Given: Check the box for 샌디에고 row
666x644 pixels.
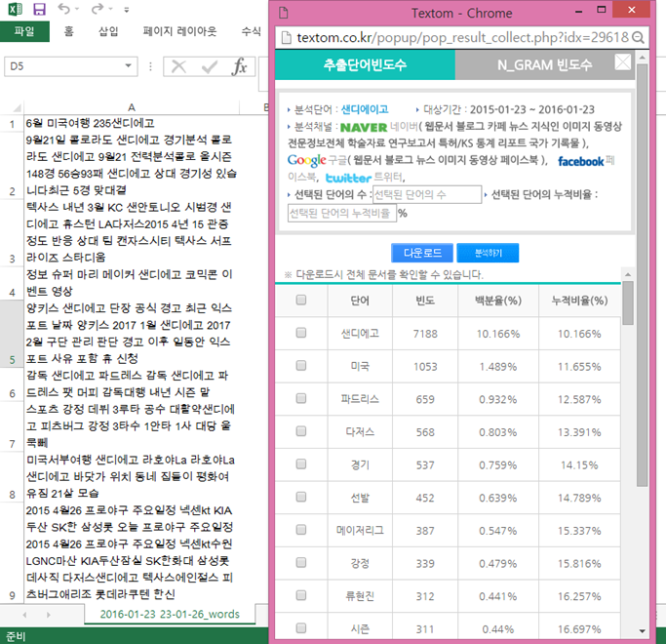Looking at the screenshot, I should pos(301,333).
